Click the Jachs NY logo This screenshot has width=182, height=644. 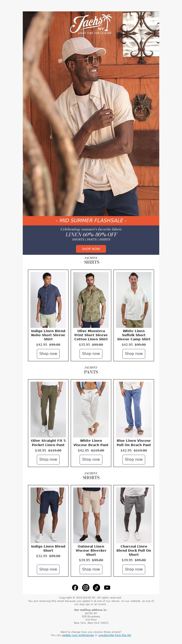[x=91, y=25]
